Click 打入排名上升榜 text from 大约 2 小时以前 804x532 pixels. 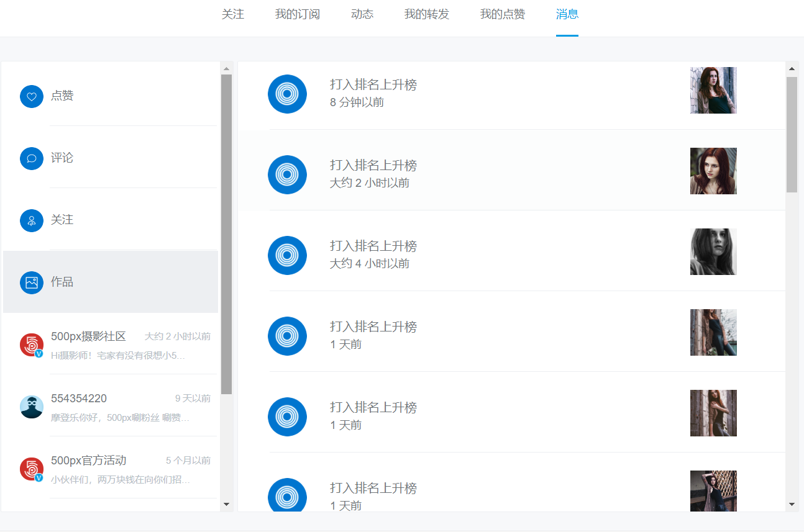(373, 166)
